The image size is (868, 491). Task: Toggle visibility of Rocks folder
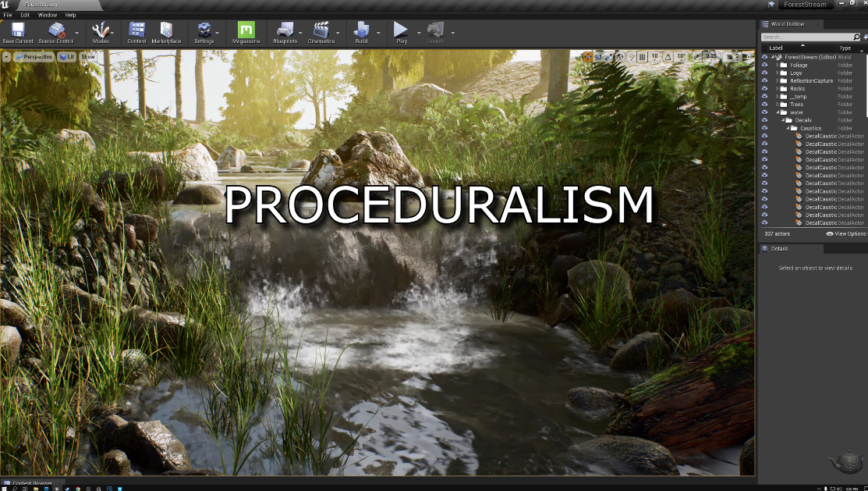764,88
